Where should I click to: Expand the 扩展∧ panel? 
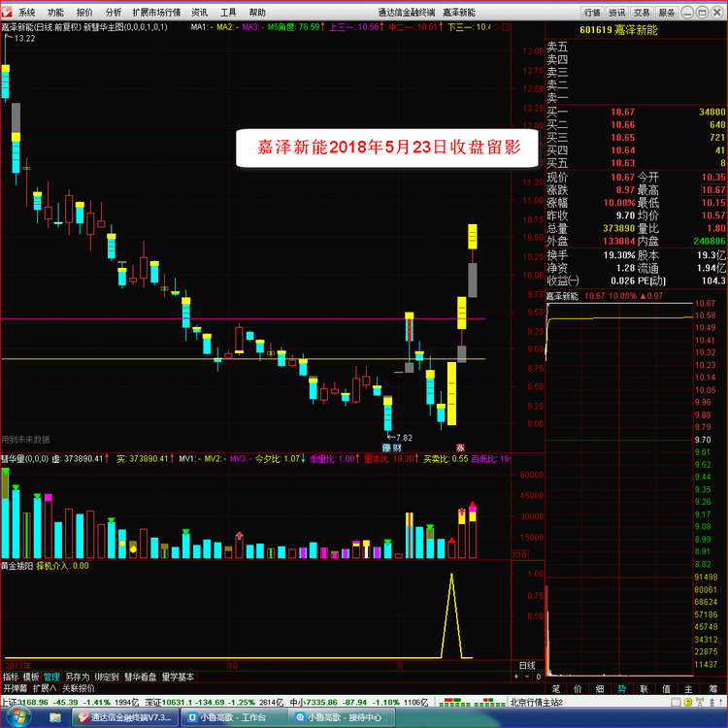[x=45, y=688]
